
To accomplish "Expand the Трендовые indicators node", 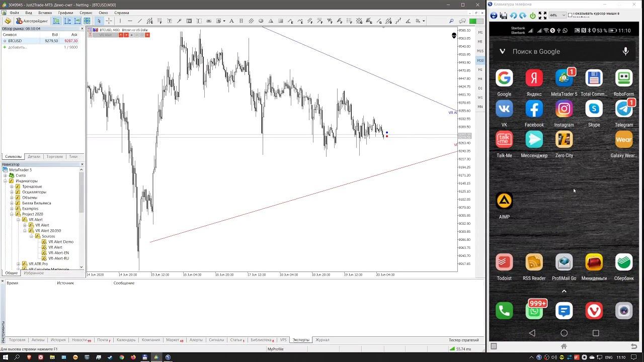I will (x=12, y=187).
